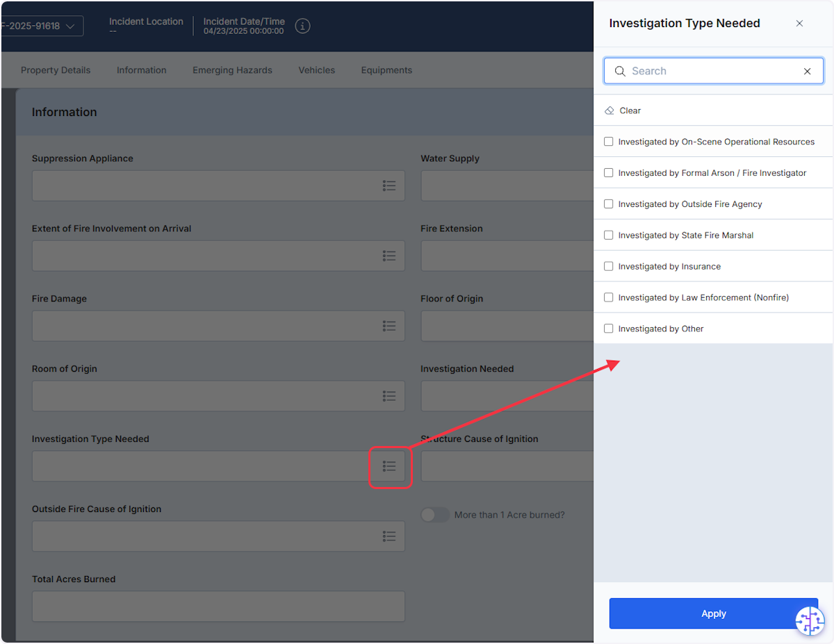This screenshot has height=644, width=834.
Task: Switch to Emerging Hazards tab
Action: [x=232, y=70]
